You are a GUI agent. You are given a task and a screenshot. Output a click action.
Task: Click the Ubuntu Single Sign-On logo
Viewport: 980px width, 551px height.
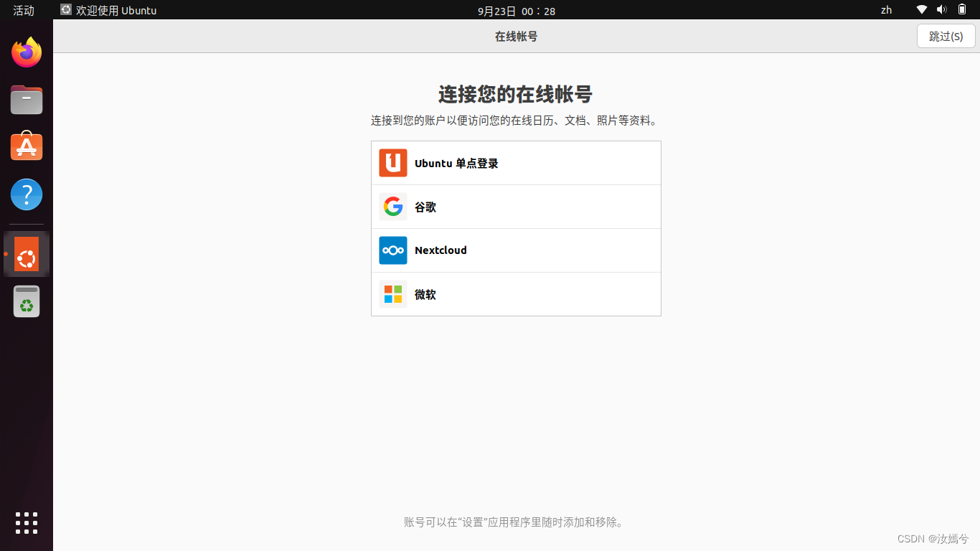coord(393,163)
